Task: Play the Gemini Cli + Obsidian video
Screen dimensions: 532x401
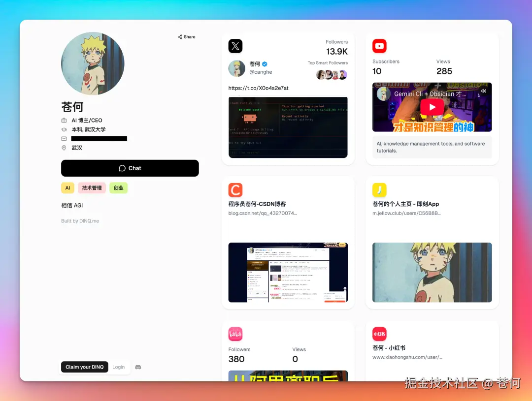Action: tap(432, 107)
